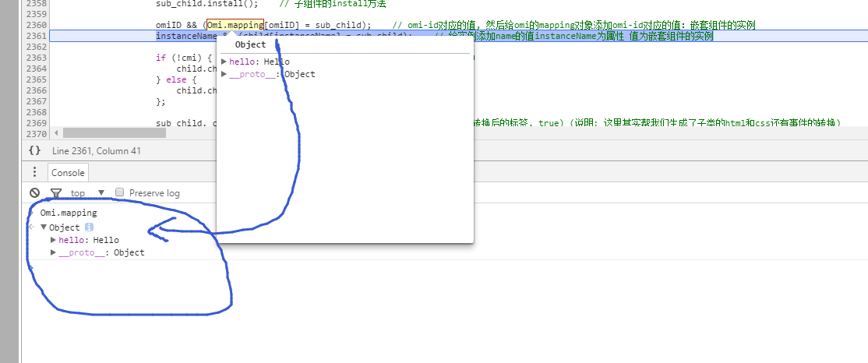The height and width of the screenshot is (363, 868).
Task: Switch to the Console tab
Action: tap(68, 173)
